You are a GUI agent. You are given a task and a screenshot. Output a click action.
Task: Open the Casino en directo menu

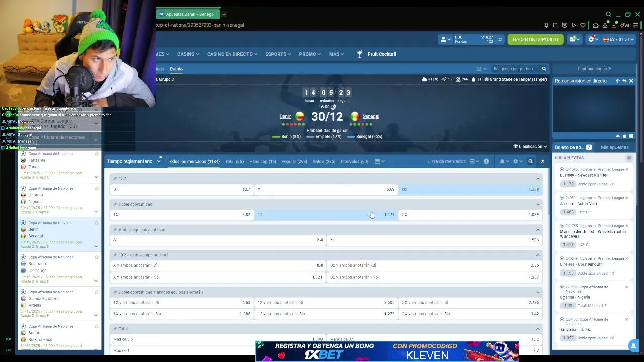(232, 54)
